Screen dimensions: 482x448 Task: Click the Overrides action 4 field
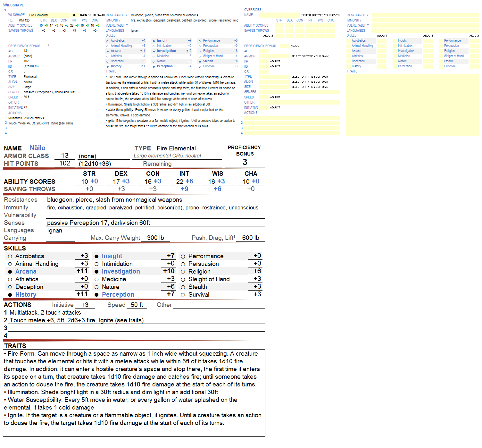click(292, 133)
